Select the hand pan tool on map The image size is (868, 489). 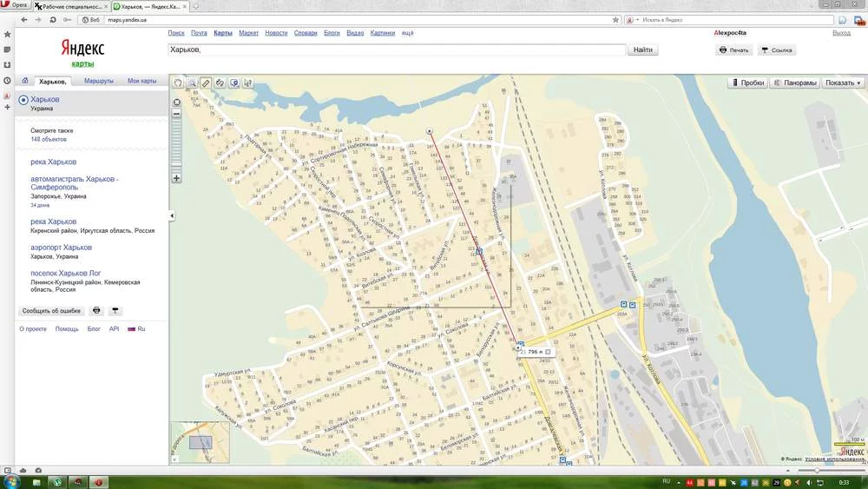pos(178,83)
